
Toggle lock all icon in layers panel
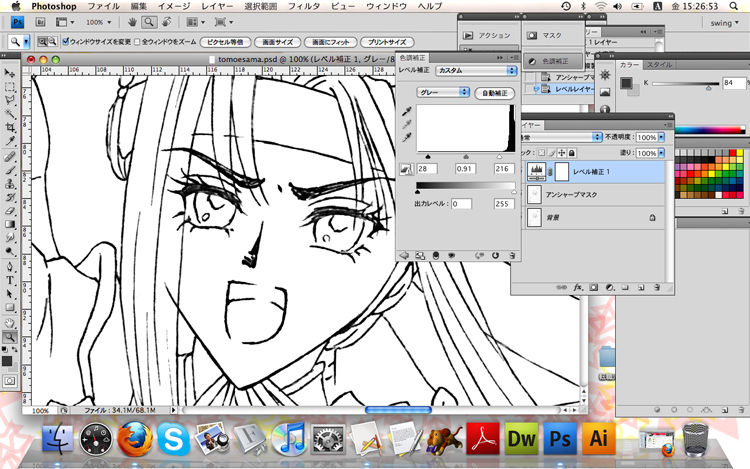(572, 153)
